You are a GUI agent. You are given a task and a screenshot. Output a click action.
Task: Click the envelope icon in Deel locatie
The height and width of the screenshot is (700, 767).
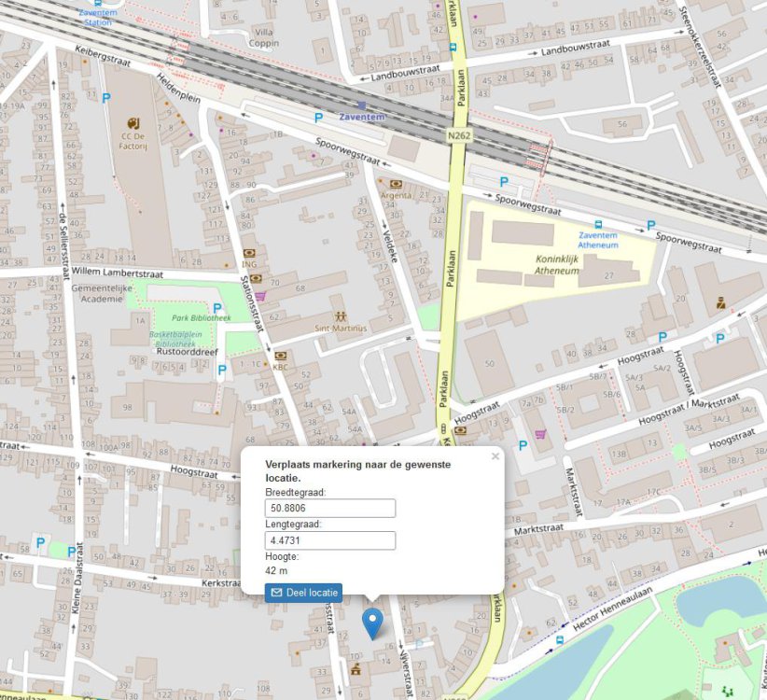tap(276, 593)
